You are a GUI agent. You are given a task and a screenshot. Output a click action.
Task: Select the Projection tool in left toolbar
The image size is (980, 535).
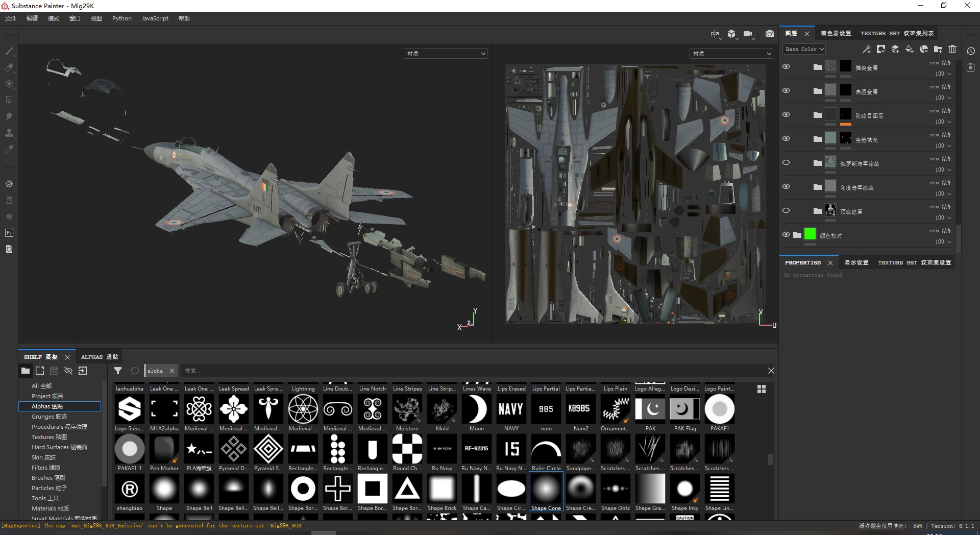pyautogui.click(x=9, y=84)
